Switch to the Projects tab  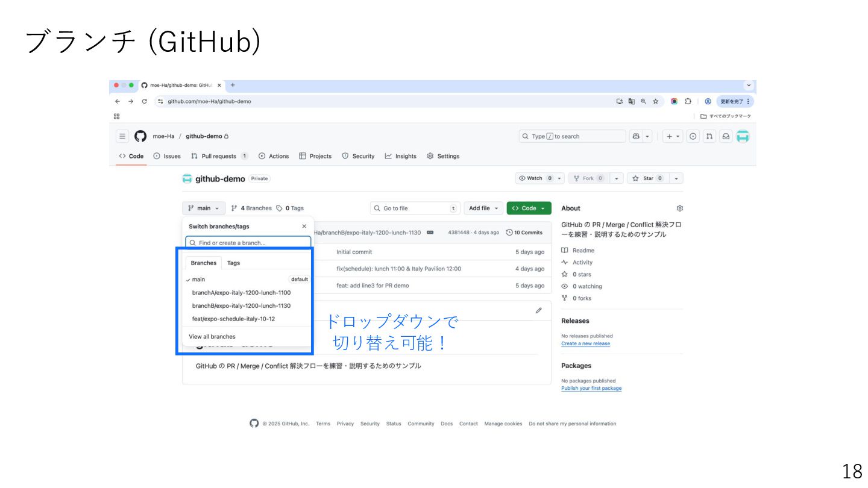click(315, 156)
